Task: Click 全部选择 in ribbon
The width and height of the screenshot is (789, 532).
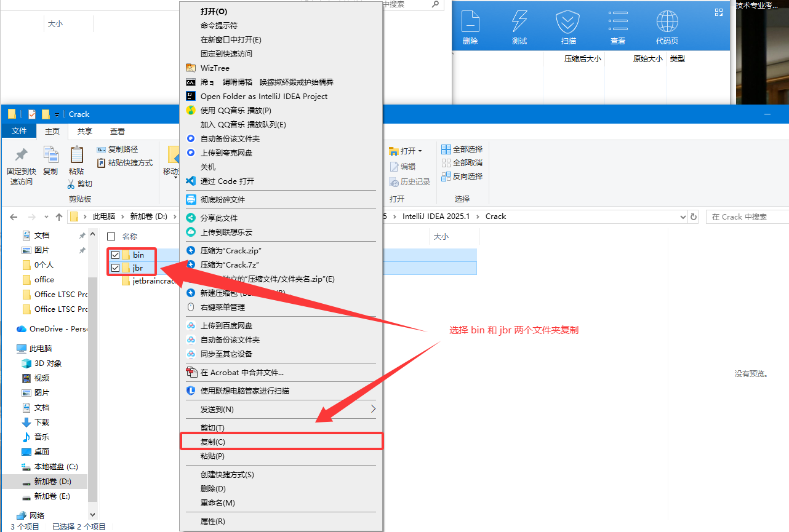Action: [462, 149]
